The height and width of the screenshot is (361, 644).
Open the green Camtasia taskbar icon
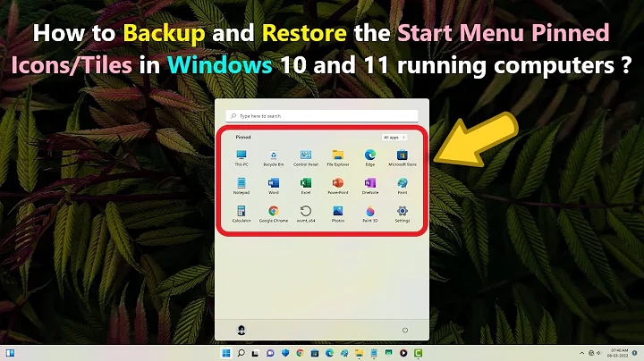(418, 353)
